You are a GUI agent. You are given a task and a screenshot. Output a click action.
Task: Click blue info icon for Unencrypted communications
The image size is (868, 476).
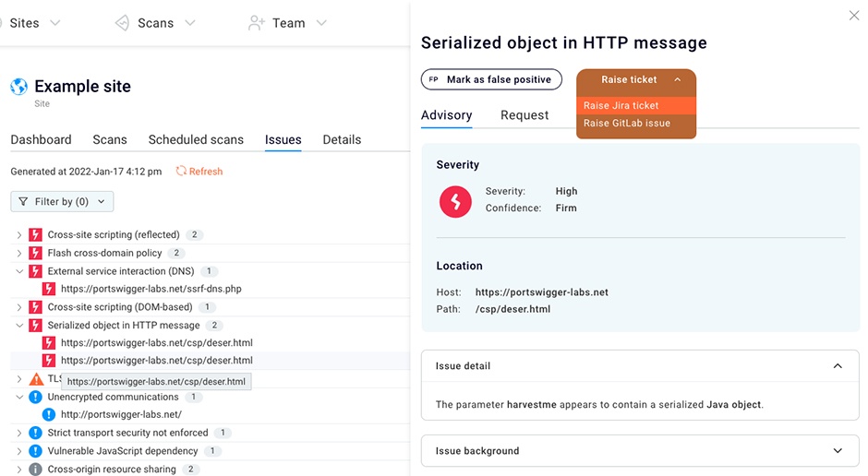point(35,397)
